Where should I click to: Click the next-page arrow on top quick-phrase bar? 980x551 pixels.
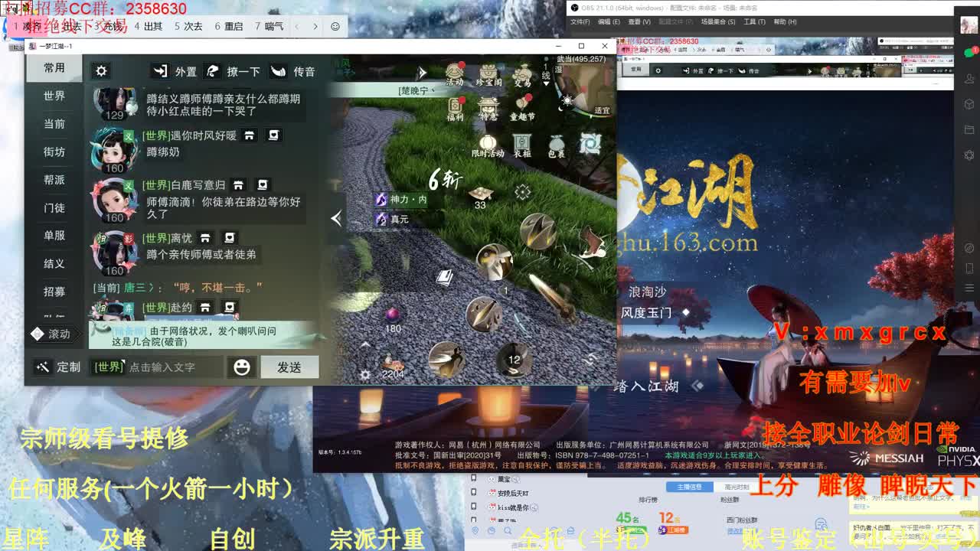tap(315, 26)
